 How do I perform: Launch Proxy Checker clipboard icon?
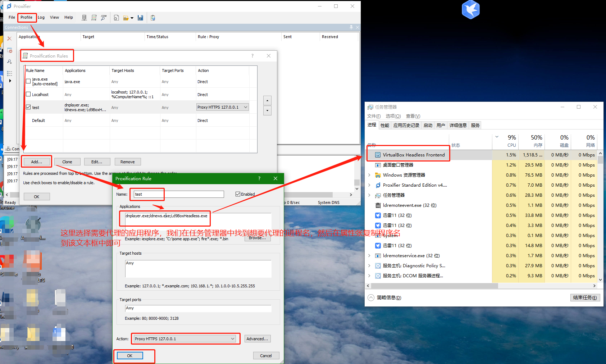[153, 18]
